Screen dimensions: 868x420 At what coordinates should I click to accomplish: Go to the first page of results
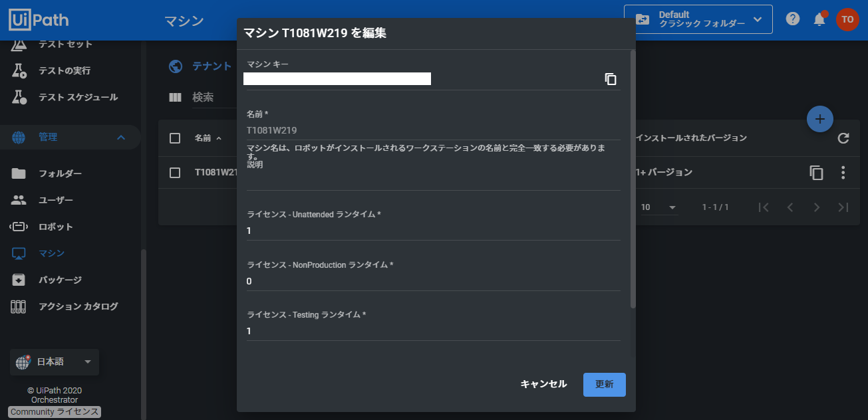point(764,207)
